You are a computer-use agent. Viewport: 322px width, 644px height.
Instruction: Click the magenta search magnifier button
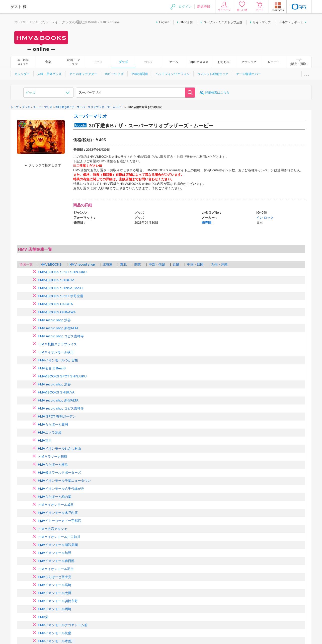point(190,93)
